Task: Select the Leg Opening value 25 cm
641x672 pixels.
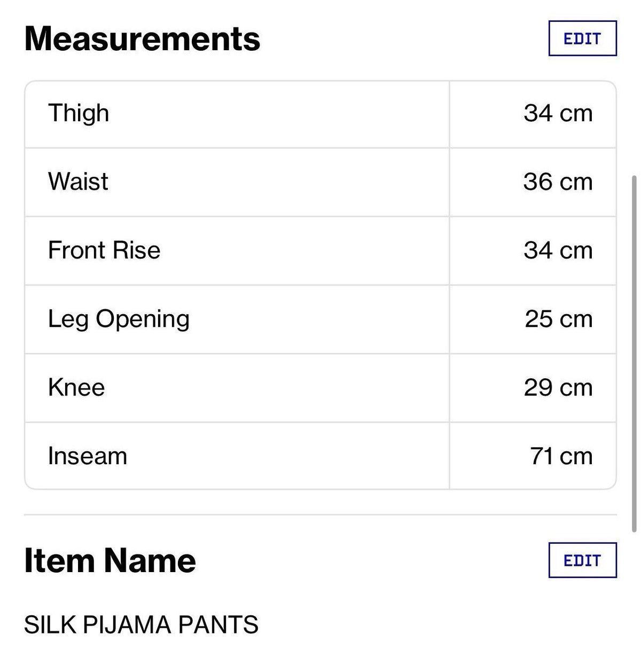Action: [x=559, y=319]
